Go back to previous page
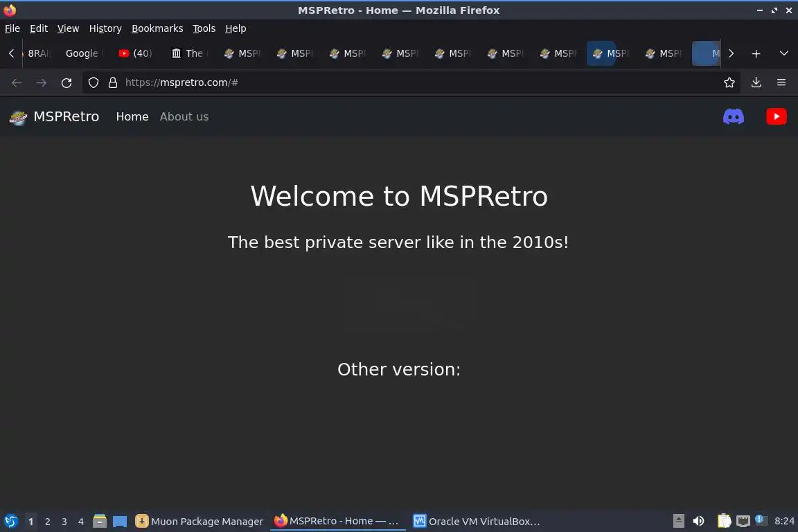798x532 pixels. tap(17, 82)
